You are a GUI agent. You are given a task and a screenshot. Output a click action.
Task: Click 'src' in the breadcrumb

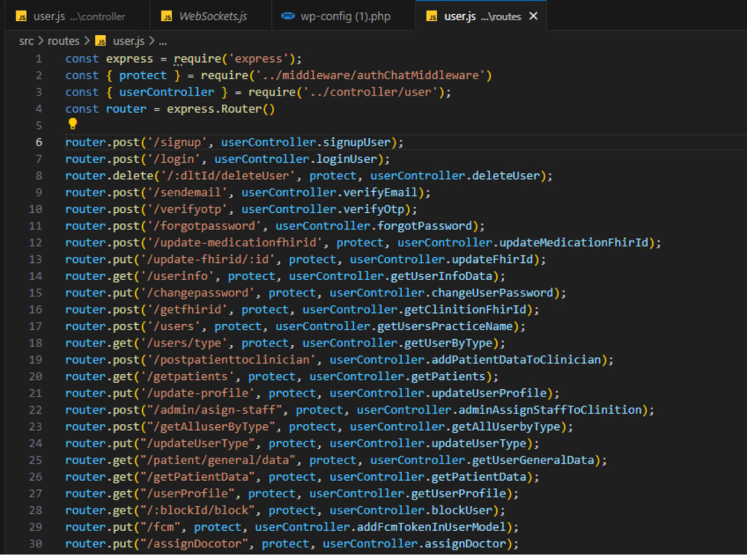tap(26, 41)
